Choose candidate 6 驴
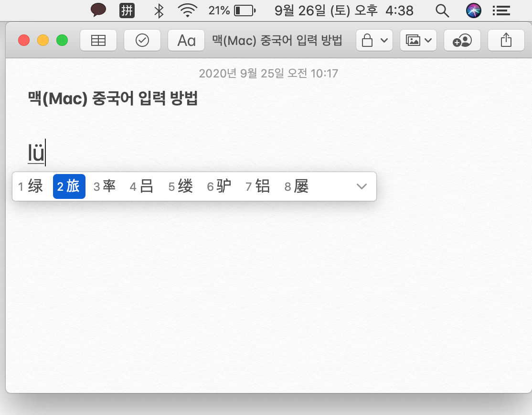This screenshot has width=532, height=415. point(219,186)
